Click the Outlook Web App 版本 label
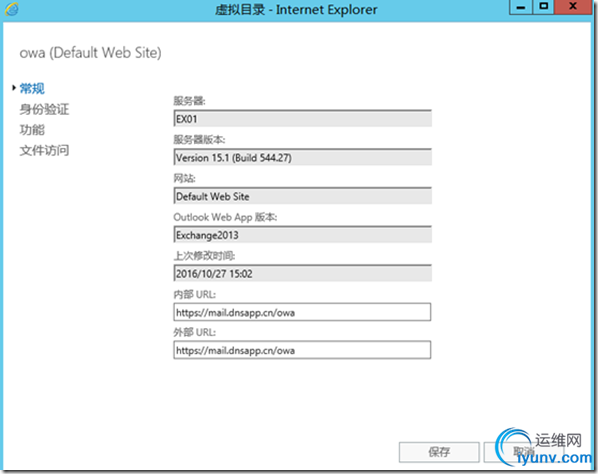This screenshot has height=474, width=598. [x=225, y=217]
